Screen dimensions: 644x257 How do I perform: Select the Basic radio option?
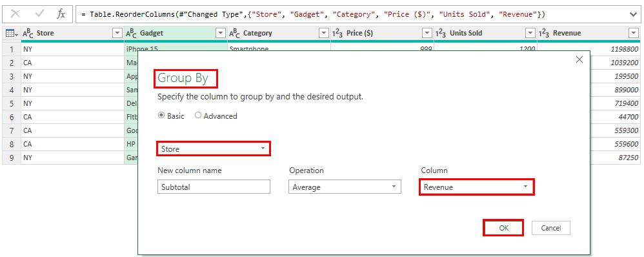click(161, 116)
